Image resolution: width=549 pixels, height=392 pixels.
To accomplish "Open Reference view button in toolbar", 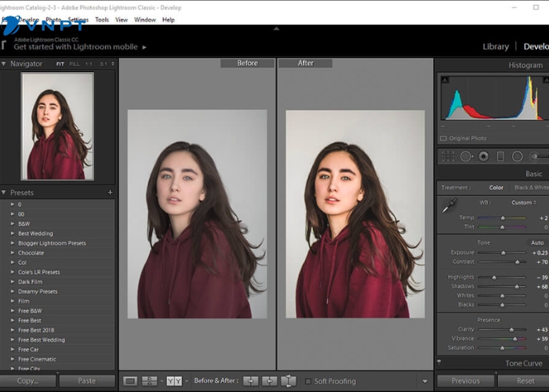I will (150, 381).
